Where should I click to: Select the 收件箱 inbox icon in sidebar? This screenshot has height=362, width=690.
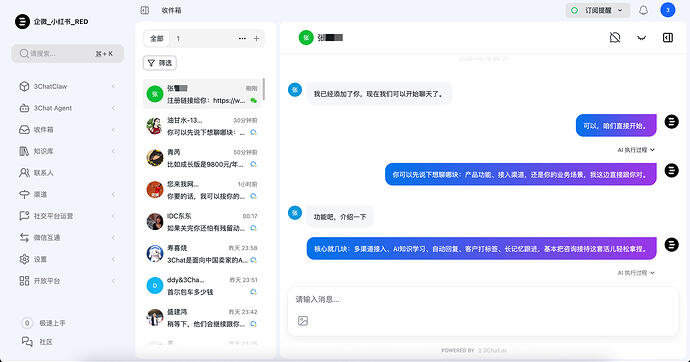(x=24, y=130)
